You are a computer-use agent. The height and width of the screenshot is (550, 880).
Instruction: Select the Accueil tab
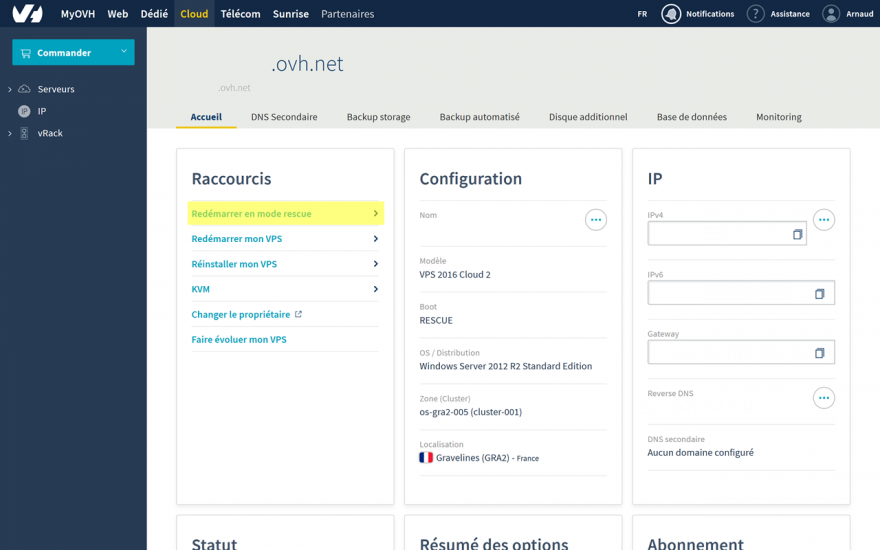click(x=206, y=117)
